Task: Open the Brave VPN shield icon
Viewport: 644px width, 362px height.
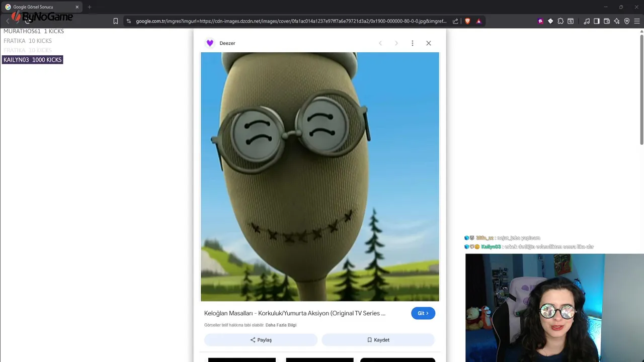Action: point(627,21)
